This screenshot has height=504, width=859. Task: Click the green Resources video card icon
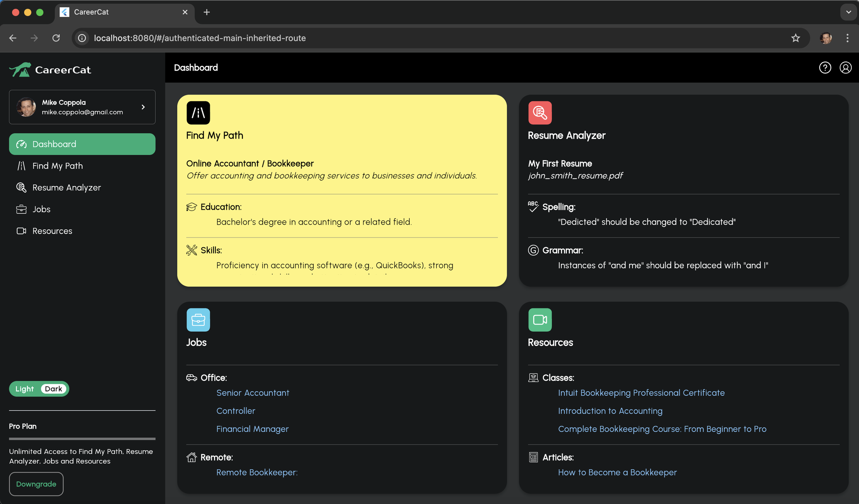(540, 320)
